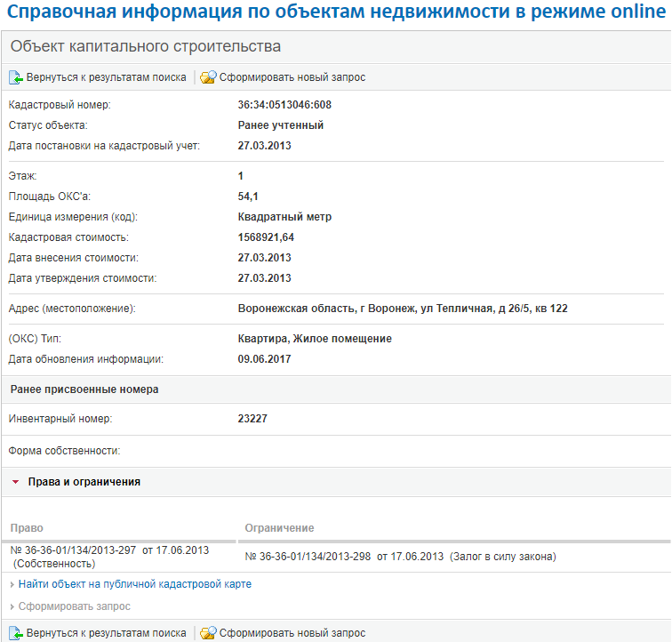Click the 'Право' column header
Image resolution: width=672 pixels, height=642 pixels.
[28, 528]
